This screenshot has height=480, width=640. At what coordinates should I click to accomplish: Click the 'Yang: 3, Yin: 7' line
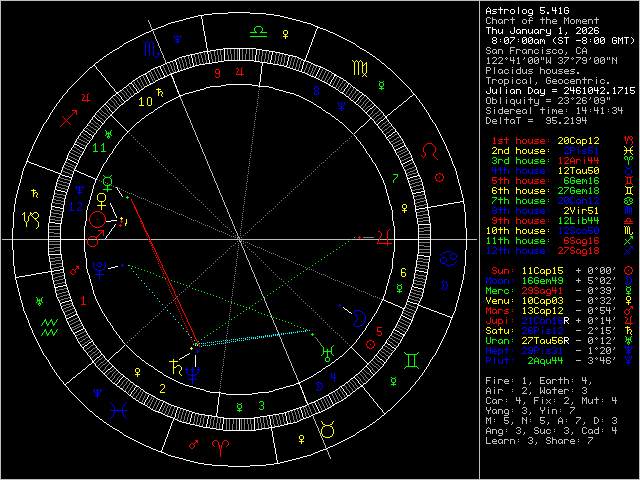[530, 411]
